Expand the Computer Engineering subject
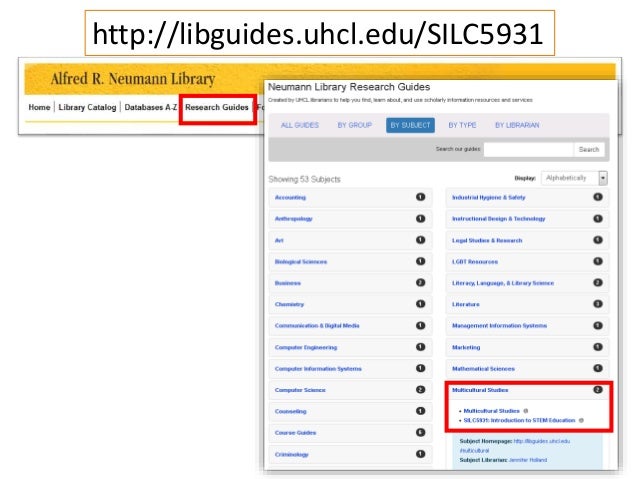 [350, 348]
